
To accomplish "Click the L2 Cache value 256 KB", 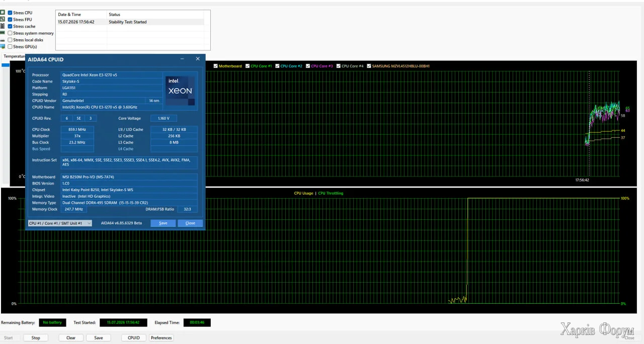I will coord(174,136).
